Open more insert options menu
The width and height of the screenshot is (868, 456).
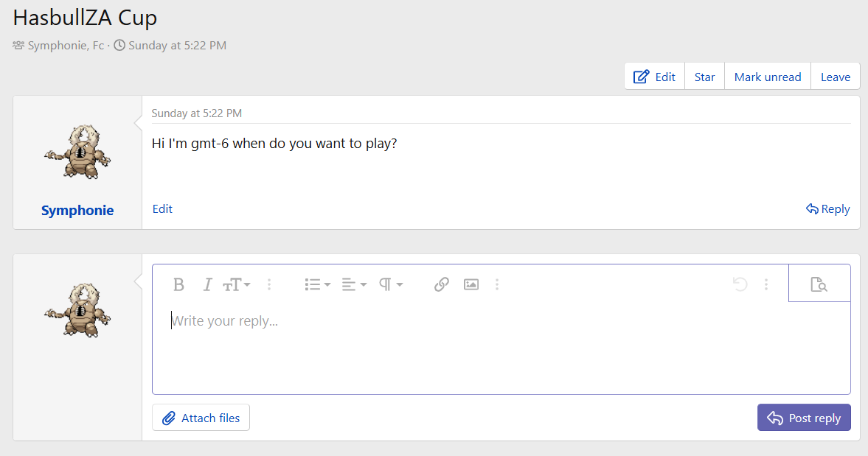(x=498, y=284)
